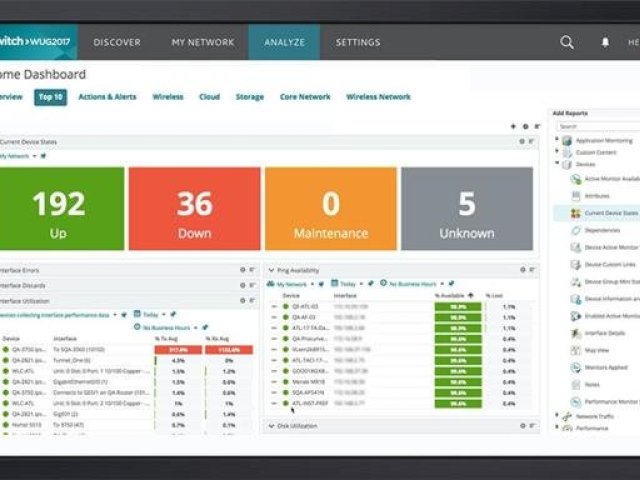Click the Notes report icon
The image size is (640, 480).
[x=576, y=384]
